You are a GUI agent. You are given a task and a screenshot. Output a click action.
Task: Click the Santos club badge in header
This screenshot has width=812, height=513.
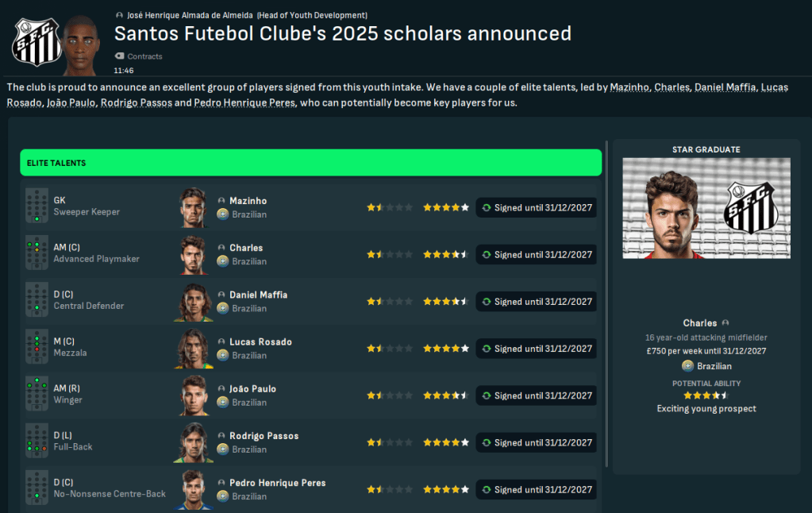pyautogui.click(x=37, y=43)
